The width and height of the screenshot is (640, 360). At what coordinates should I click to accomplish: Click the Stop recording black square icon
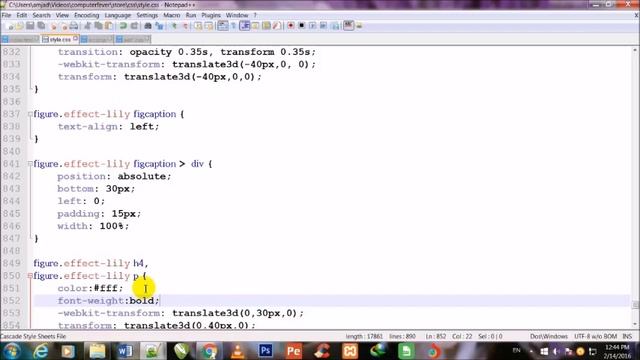pyautogui.click(x=302, y=26)
